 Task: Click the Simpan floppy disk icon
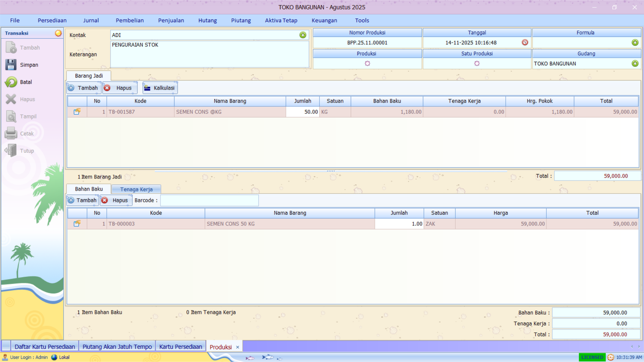(x=10, y=64)
